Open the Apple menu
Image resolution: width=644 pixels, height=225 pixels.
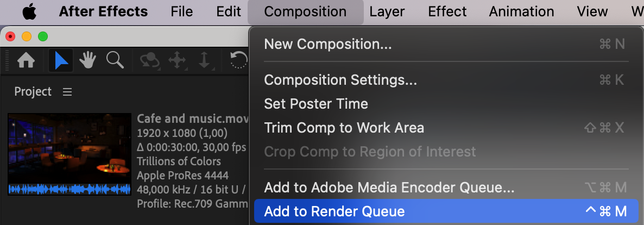coord(29,12)
